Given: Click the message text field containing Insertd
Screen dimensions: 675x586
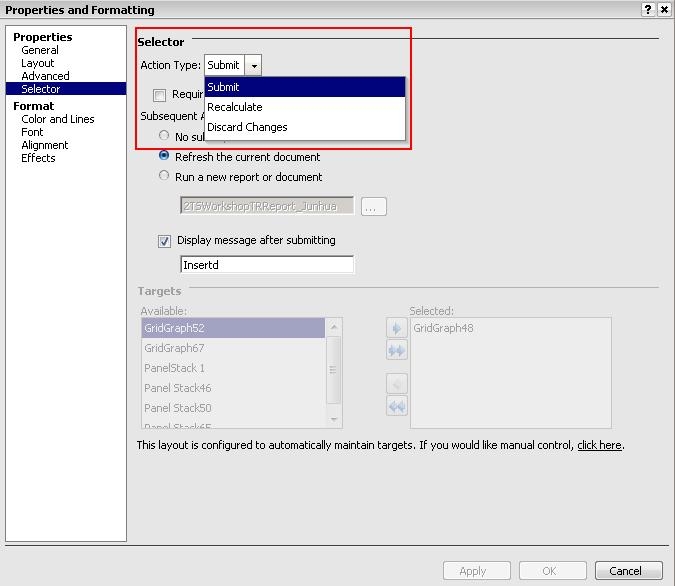Looking at the screenshot, I should pos(267,265).
